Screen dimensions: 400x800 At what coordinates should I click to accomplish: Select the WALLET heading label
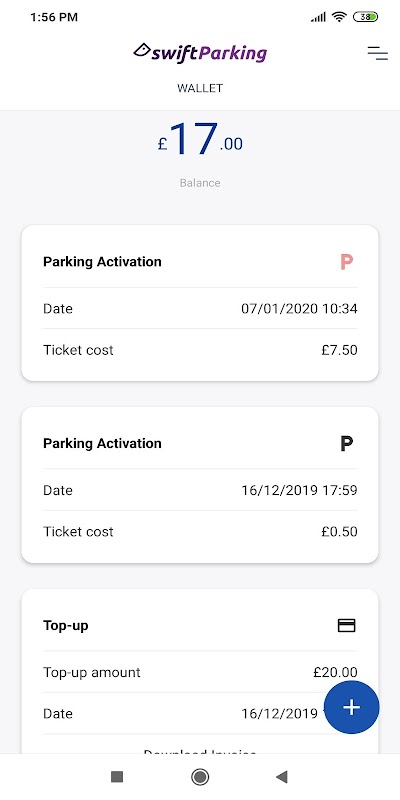200,88
